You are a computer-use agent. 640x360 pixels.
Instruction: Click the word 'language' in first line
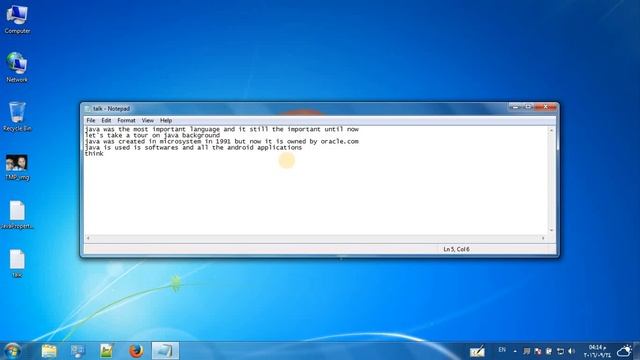[204, 129]
